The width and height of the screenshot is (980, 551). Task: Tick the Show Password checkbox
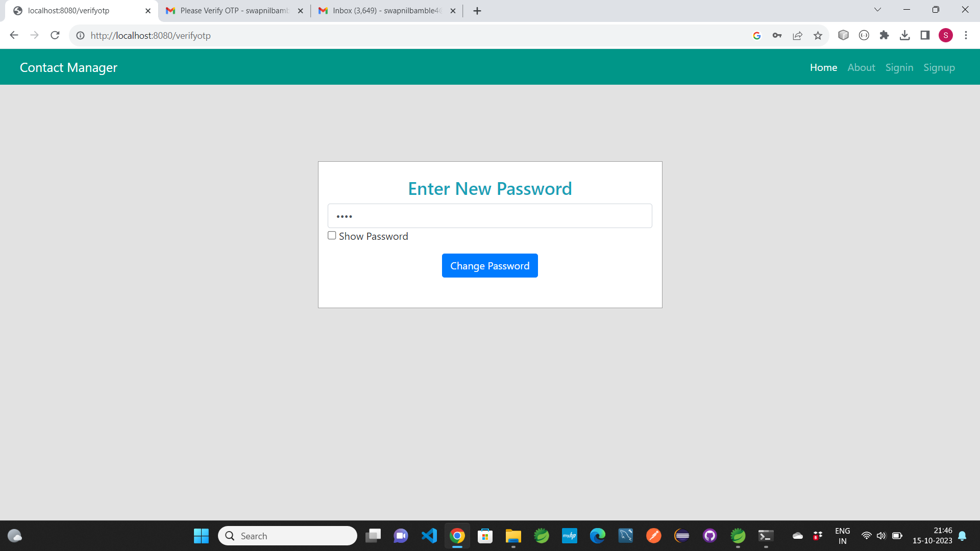pyautogui.click(x=332, y=236)
